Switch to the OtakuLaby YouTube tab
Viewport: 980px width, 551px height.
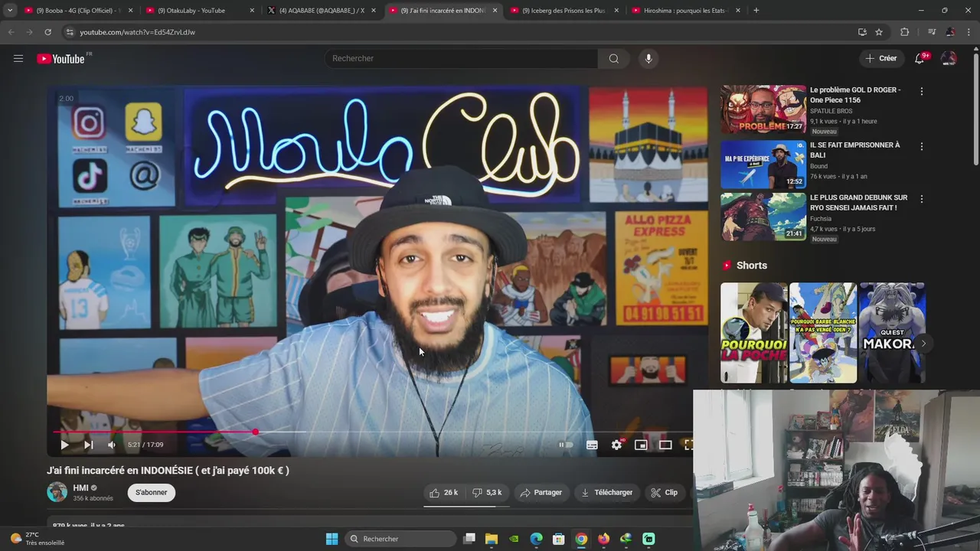(198, 11)
